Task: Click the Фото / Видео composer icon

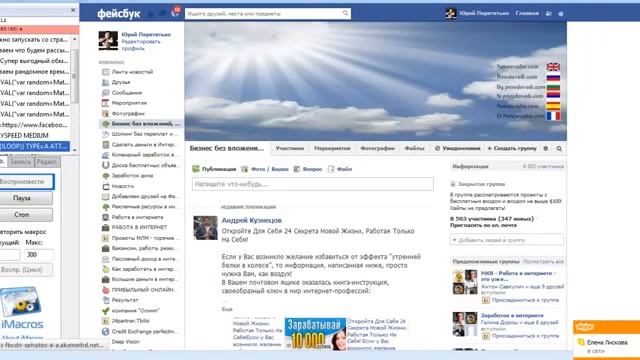Action: pos(244,169)
